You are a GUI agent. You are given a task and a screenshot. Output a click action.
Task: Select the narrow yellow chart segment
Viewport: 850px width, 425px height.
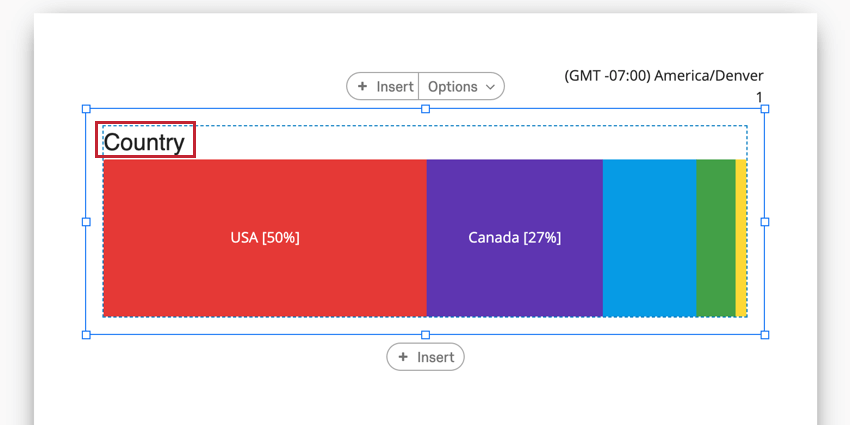tap(741, 238)
